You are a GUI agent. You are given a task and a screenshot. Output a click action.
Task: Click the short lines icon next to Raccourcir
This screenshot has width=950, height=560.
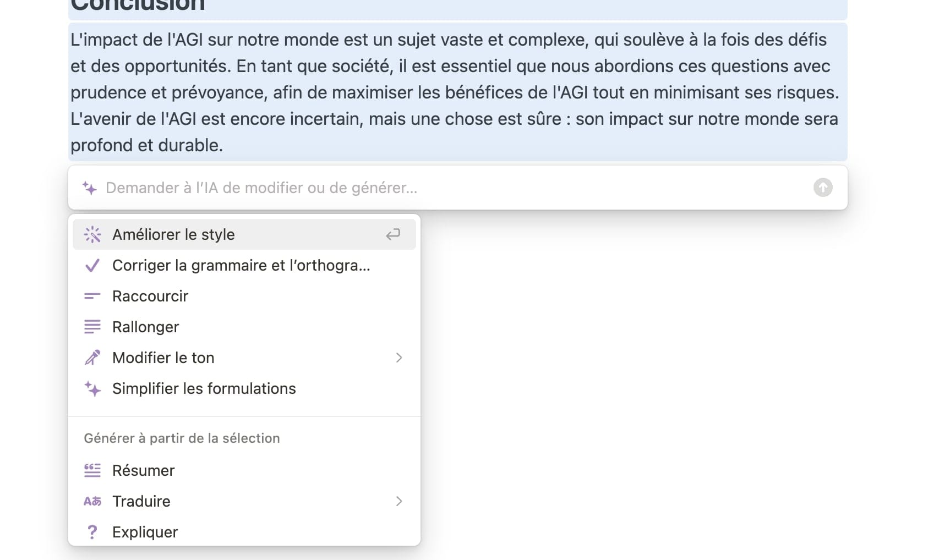pyautogui.click(x=92, y=296)
